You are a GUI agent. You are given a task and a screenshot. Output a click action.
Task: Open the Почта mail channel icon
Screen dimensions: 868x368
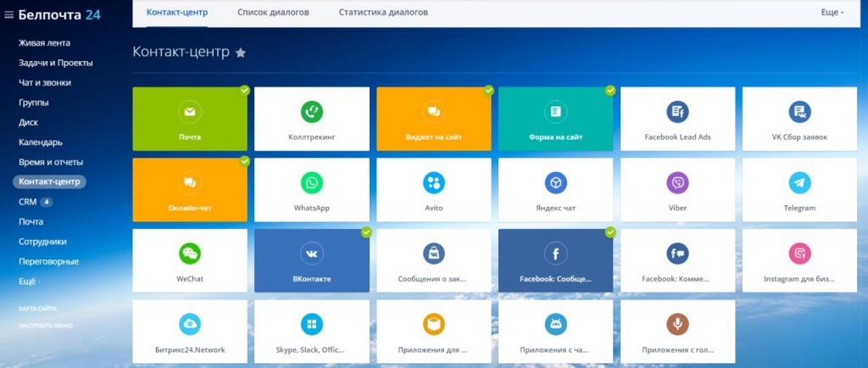190,112
